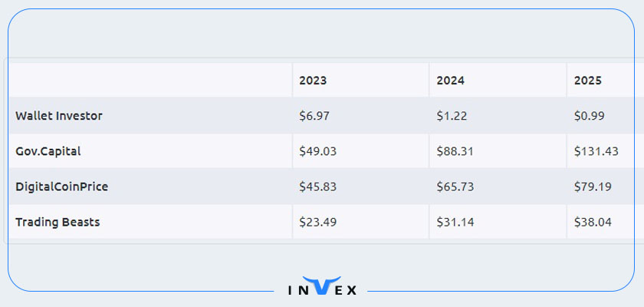Select Wallet Investor 2025 value $0.99
Viewport: 644px width, 307px height.
coord(590,116)
